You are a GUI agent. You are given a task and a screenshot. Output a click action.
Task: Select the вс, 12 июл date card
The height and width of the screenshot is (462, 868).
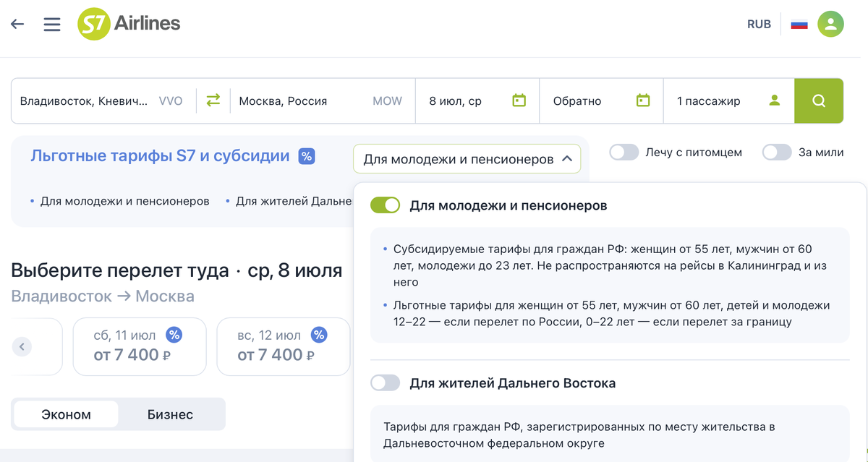[283, 346]
